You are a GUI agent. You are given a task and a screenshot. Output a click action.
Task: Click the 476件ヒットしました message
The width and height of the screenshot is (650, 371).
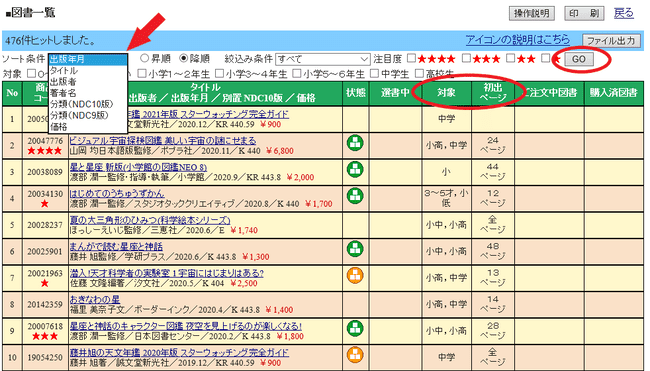50,41
